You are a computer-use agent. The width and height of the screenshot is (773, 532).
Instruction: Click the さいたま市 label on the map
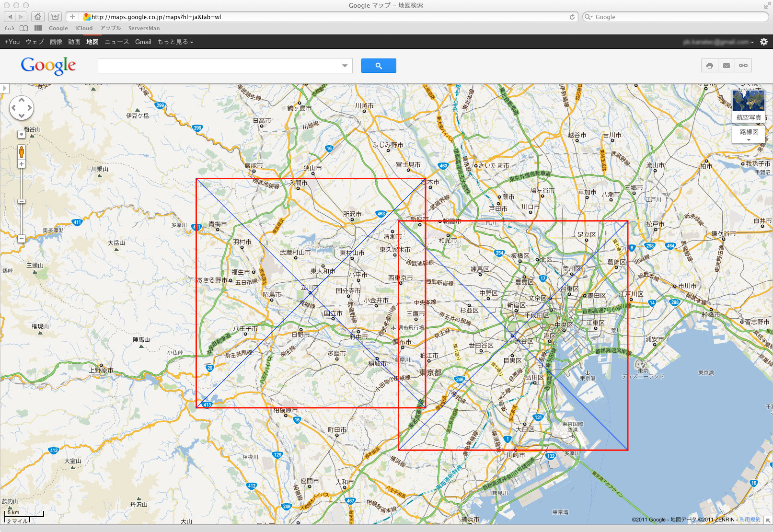tap(494, 165)
